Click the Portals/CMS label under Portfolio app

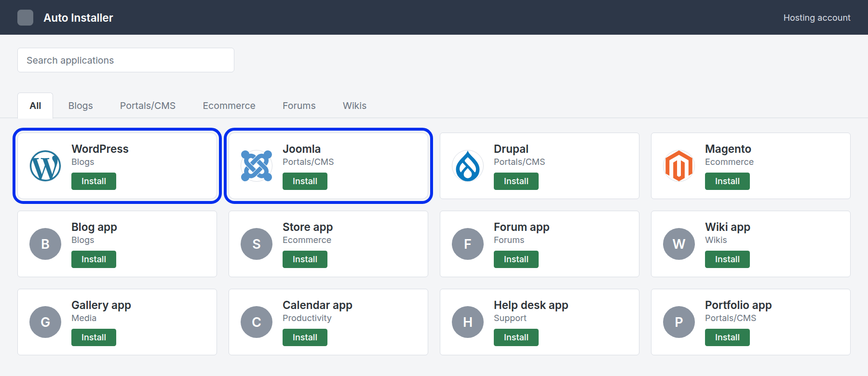point(731,318)
